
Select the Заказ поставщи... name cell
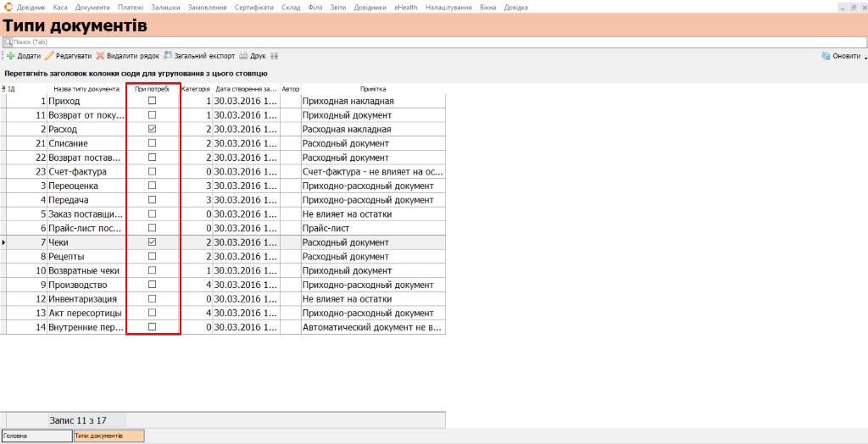86,214
